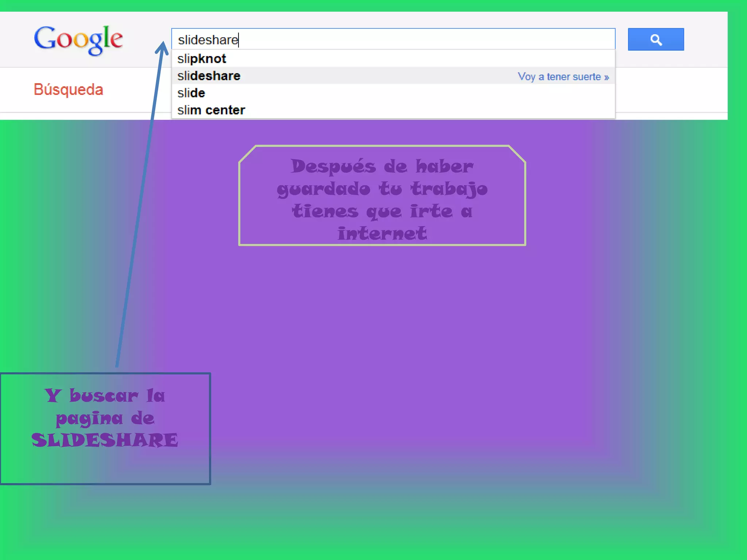747x560 pixels.
Task: Pick the "slide" suggestion from the list
Action: click(191, 93)
